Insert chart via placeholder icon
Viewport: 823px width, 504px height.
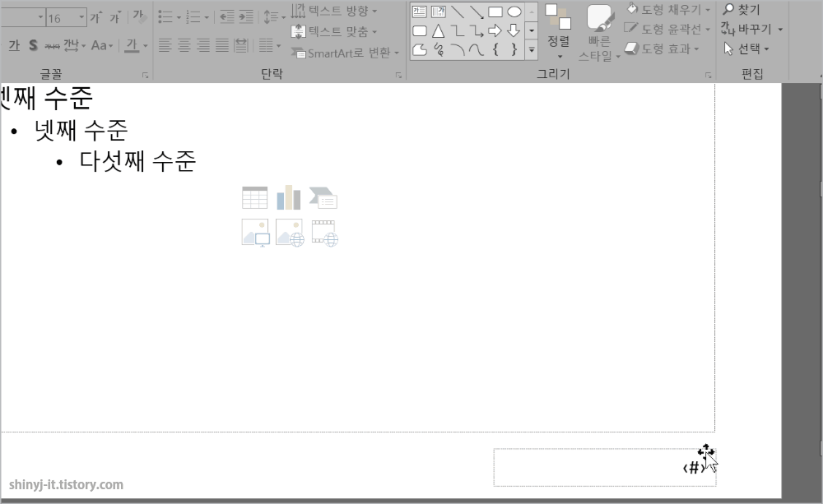point(289,197)
